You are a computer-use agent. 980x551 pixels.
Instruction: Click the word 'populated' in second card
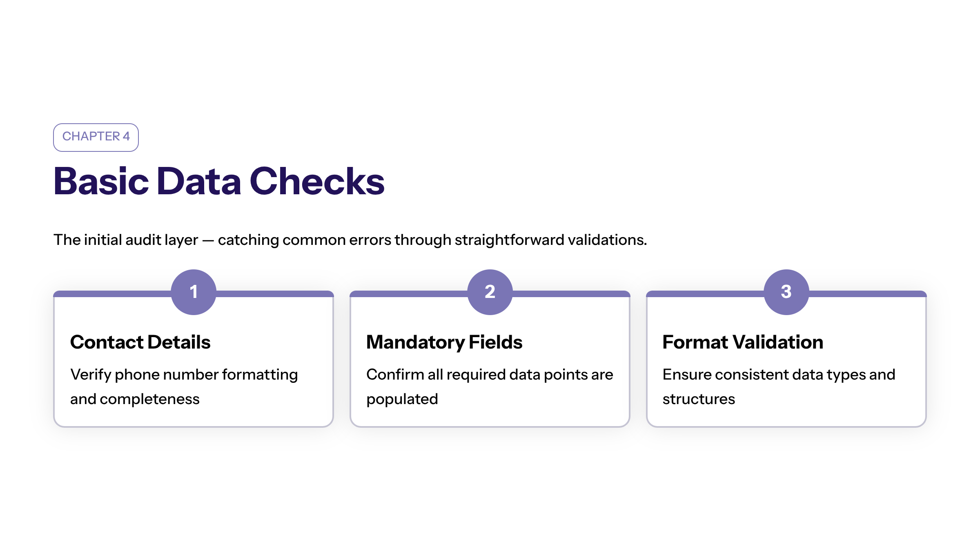pos(402,399)
